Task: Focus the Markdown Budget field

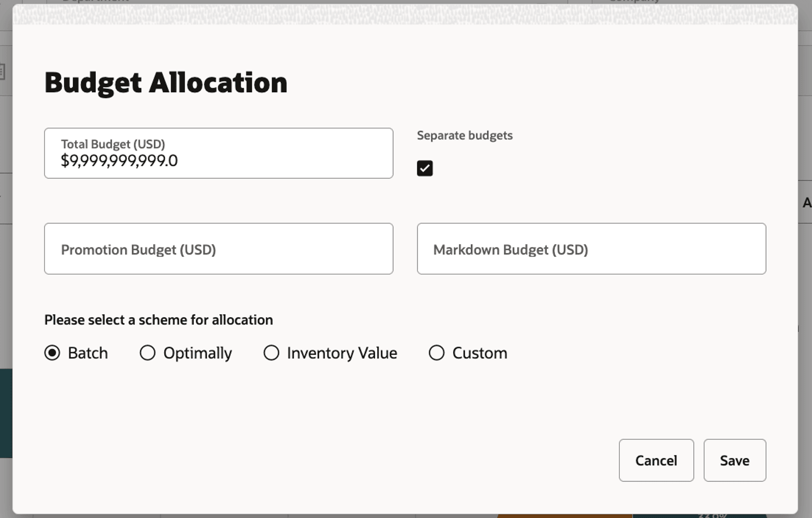Action: point(591,249)
